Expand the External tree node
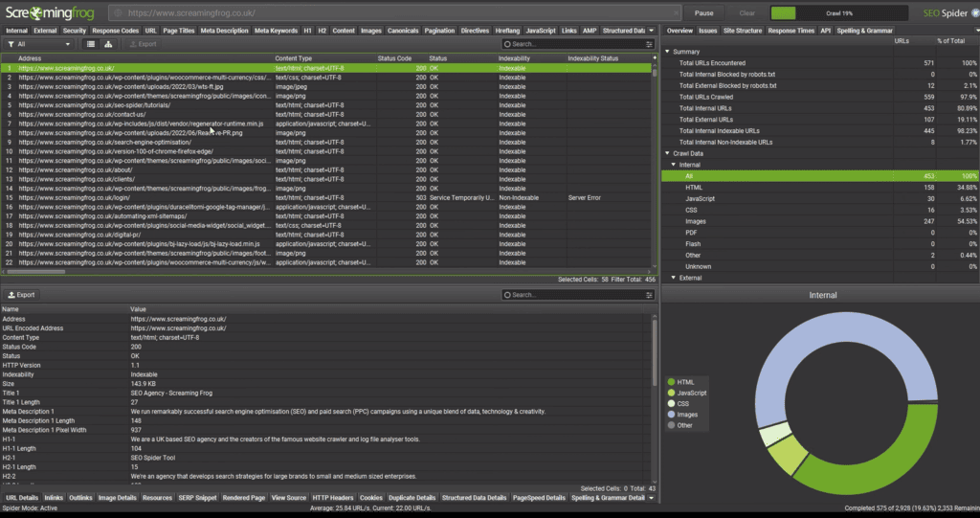Screen dimensions: 980x518 pos(673,278)
